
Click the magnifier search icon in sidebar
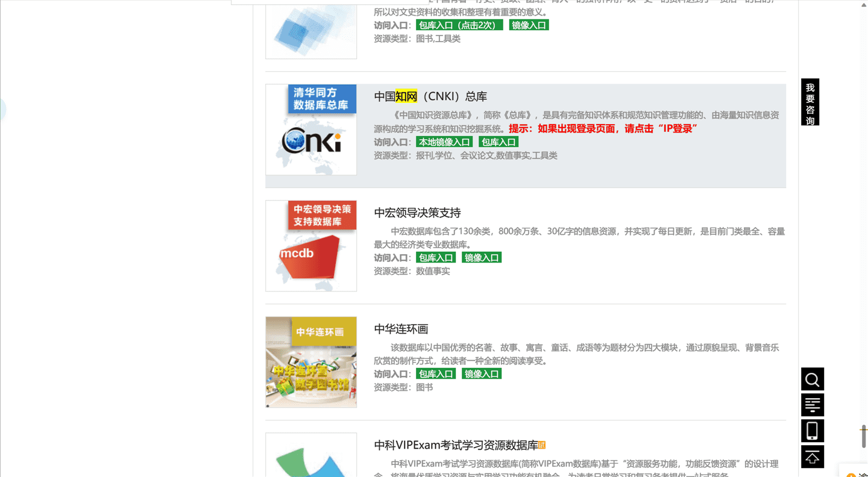[x=812, y=379]
